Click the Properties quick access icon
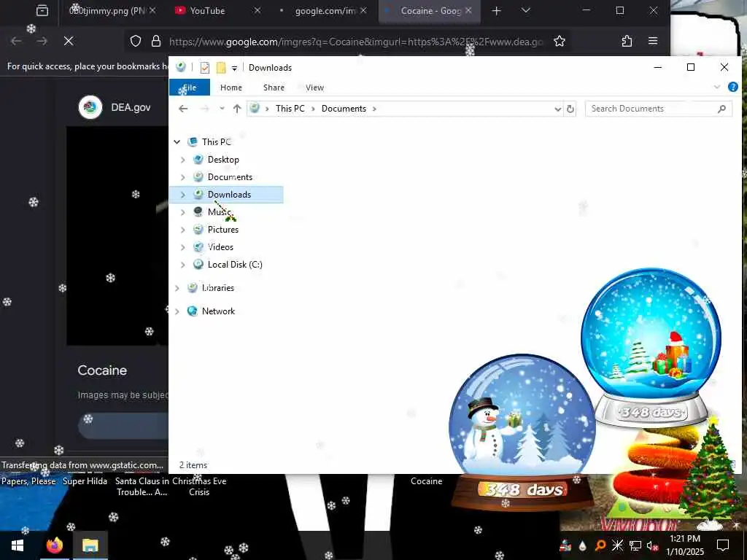 tap(204, 68)
